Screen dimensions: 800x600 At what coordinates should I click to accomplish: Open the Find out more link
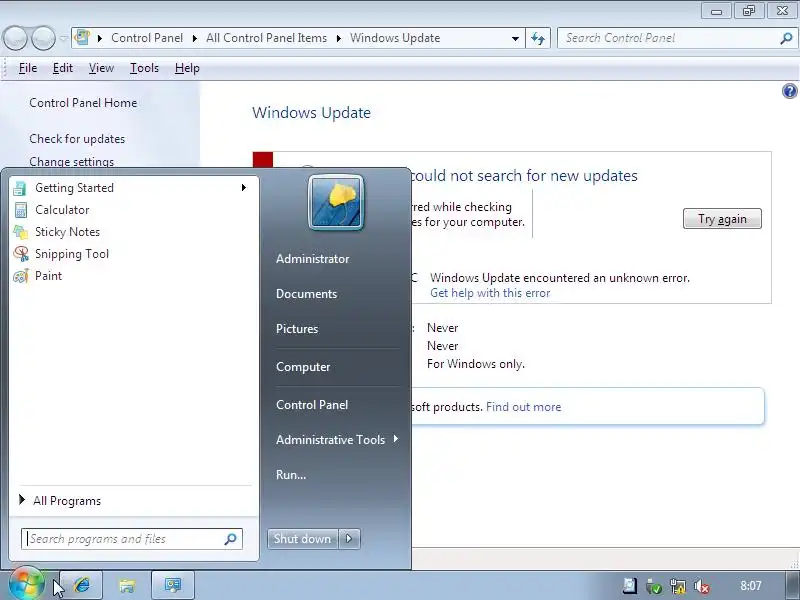tap(523, 407)
